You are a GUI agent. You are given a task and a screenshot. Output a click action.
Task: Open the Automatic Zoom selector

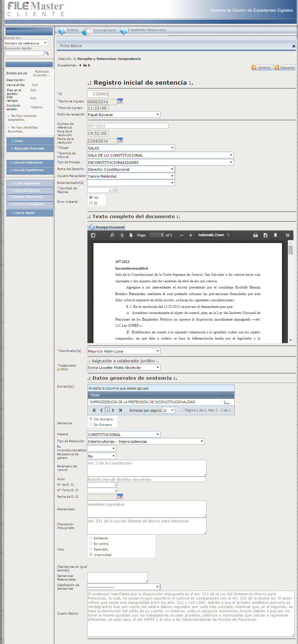(x=214, y=235)
